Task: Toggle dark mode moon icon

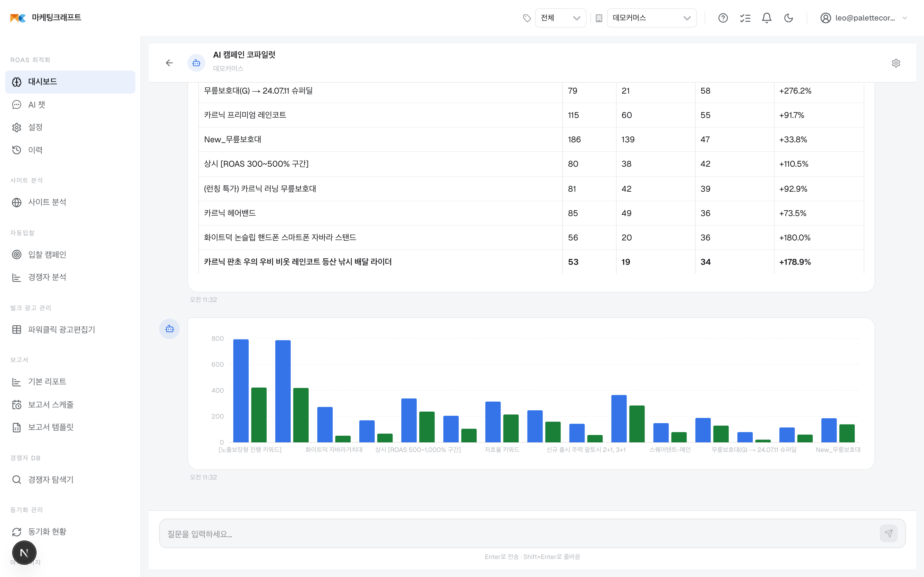Action: click(x=789, y=18)
